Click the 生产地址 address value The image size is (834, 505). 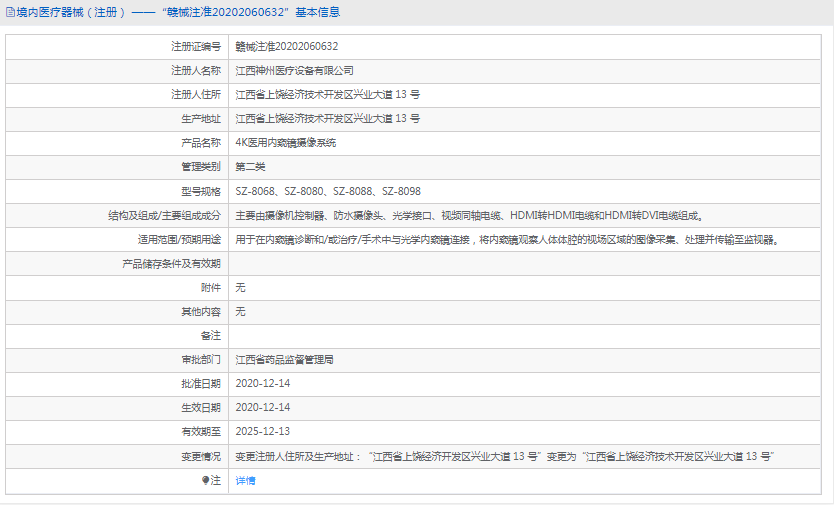pos(328,118)
